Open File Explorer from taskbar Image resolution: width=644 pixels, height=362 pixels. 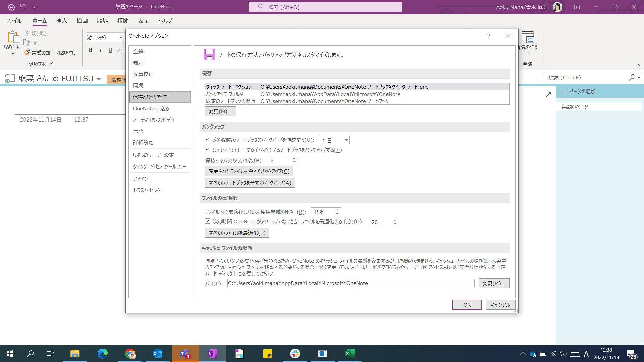click(75, 354)
